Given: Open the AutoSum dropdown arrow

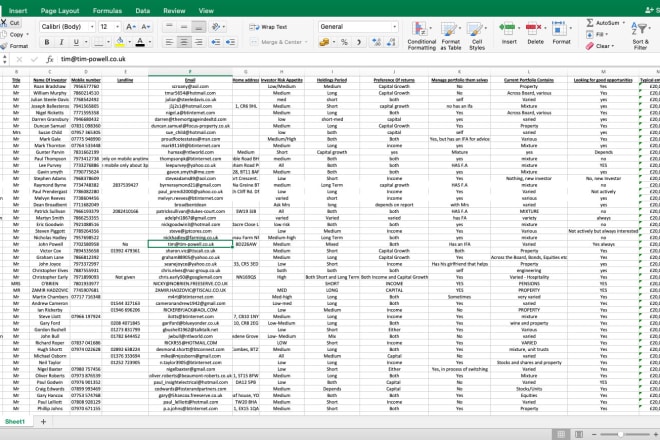Looking at the screenshot, I should pyautogui.click(x=624, y=23).
